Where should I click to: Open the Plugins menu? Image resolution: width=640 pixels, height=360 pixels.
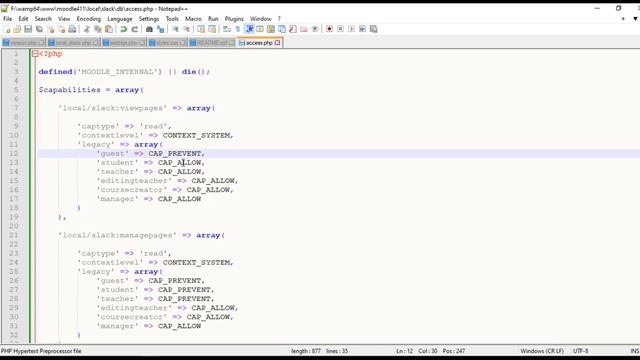pos(234,19)
